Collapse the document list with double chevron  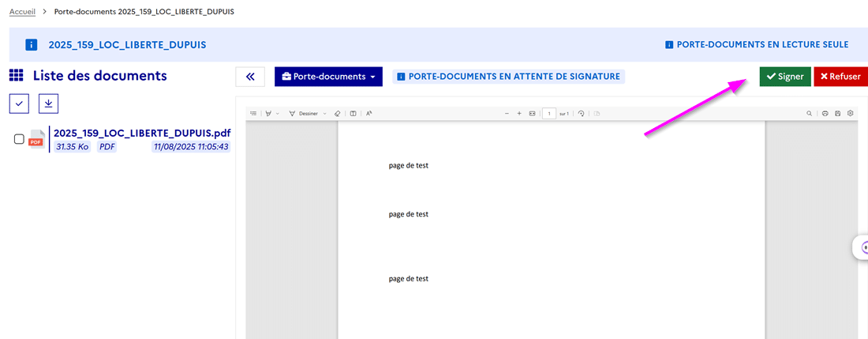[x=250, y=77]
